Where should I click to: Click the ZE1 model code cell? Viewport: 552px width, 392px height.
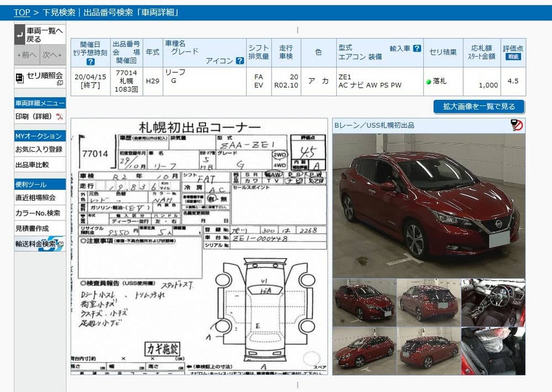380,81
